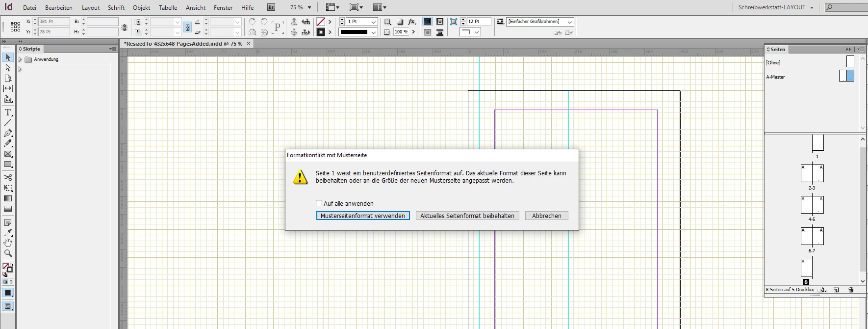Toggle wrap around bounding box
868x329 pixels.
click(x=439, y=22)
